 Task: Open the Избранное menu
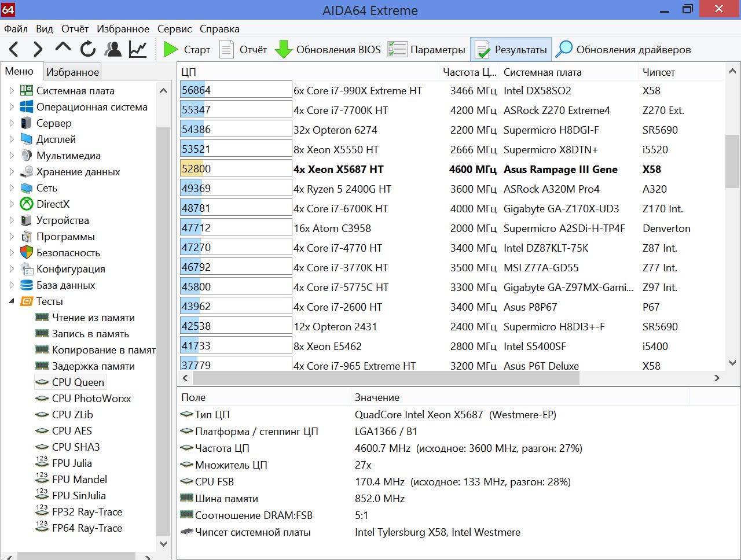pyautogui.click(x=123, y=29)
